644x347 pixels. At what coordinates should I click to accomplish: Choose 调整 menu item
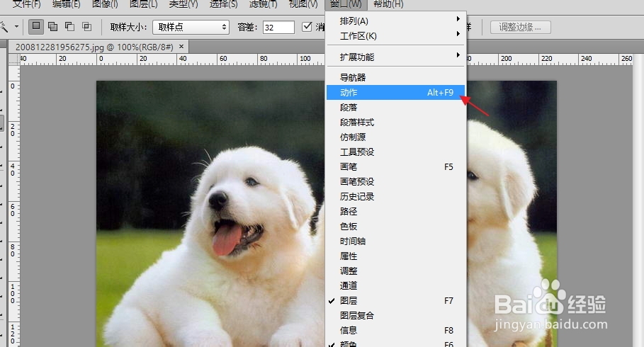[x=395, y=271]
